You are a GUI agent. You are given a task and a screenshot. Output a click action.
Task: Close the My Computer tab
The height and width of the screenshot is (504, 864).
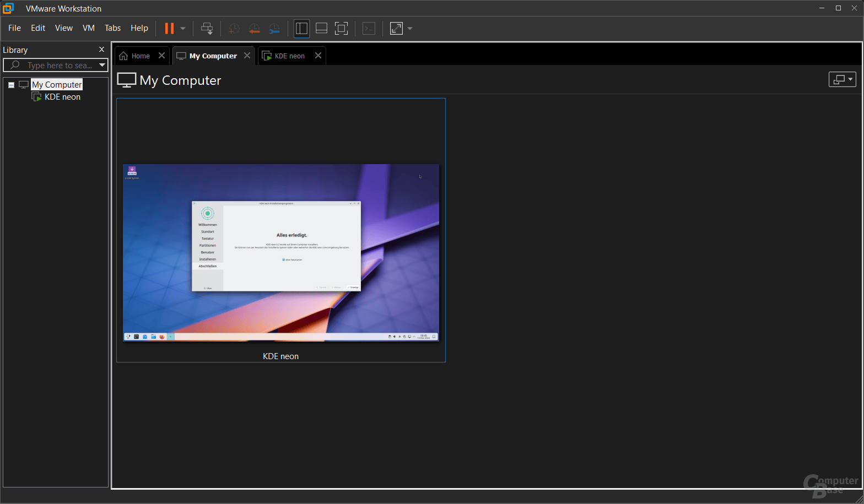point(247,56)
